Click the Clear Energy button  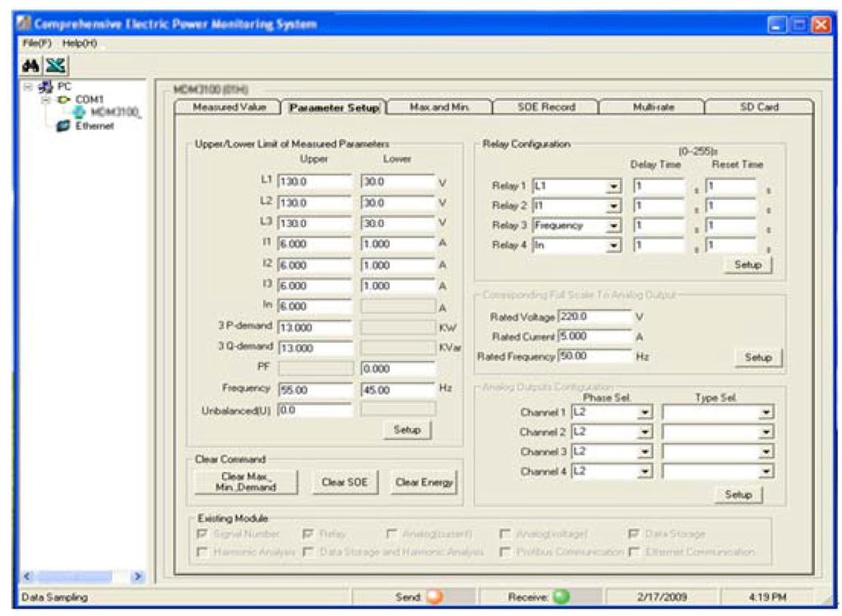(424, 482)
